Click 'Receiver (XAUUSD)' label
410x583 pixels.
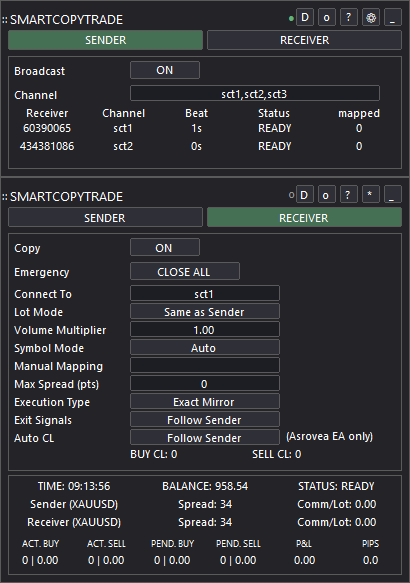[x=74, y=522]
